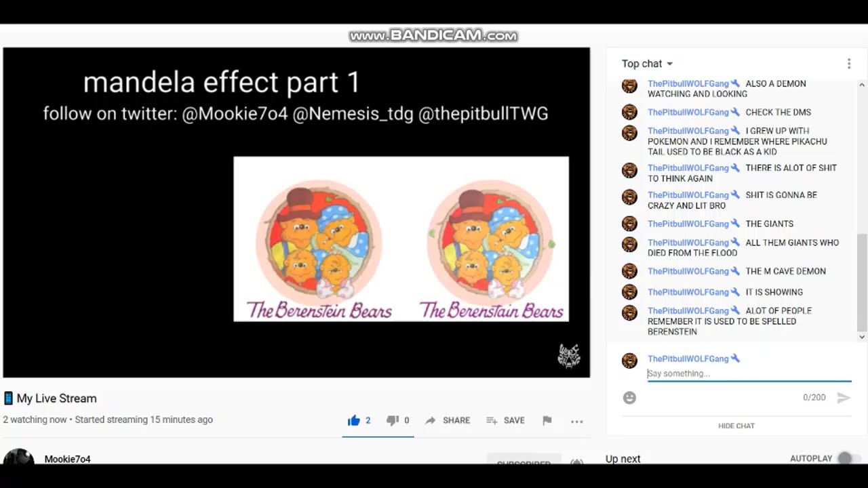Click HIDE CHAT button
This screenshot has height=488, width=868.
tap(736, 426)
